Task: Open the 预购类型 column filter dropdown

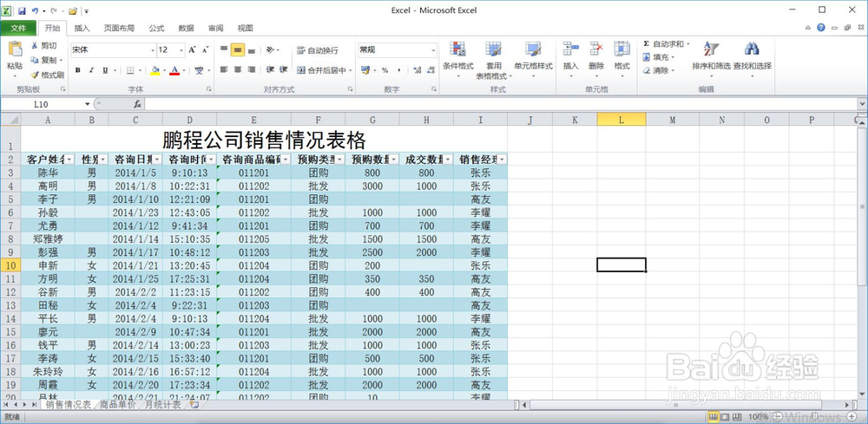Action: tap(340, 160)
